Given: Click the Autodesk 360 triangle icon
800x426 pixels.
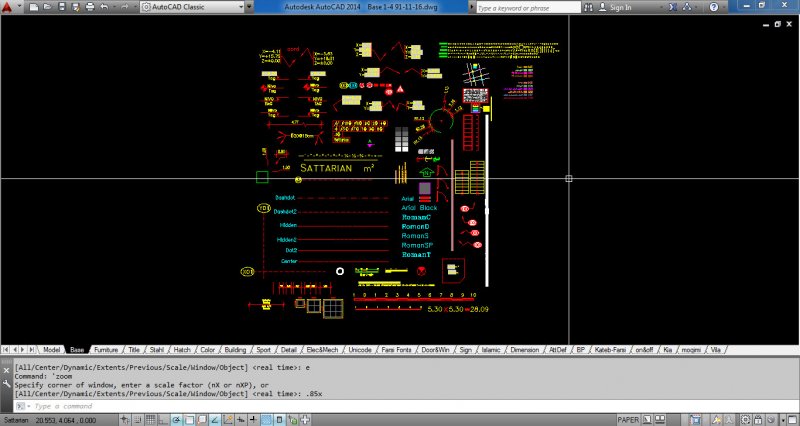Looking at the screenshot, I should (x=687, y=7).
